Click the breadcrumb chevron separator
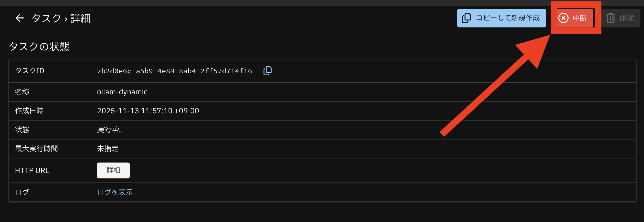 [66, 19]
